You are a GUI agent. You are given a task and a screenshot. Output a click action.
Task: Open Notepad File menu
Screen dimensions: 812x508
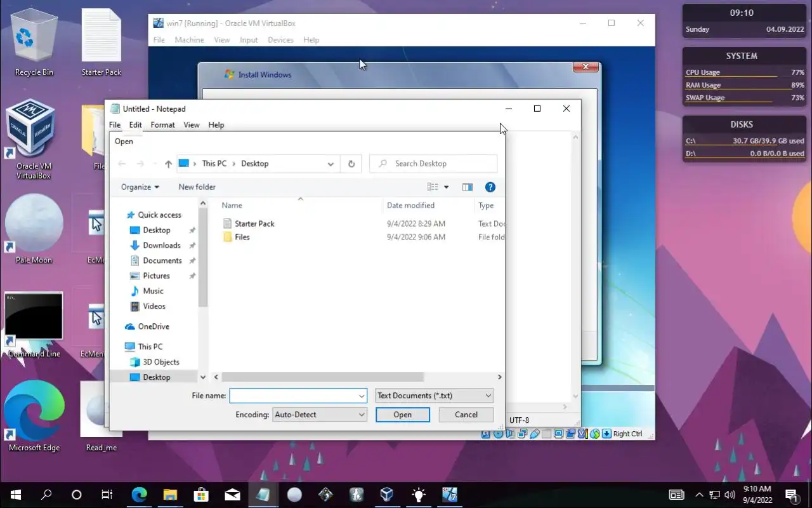point(115,125)
